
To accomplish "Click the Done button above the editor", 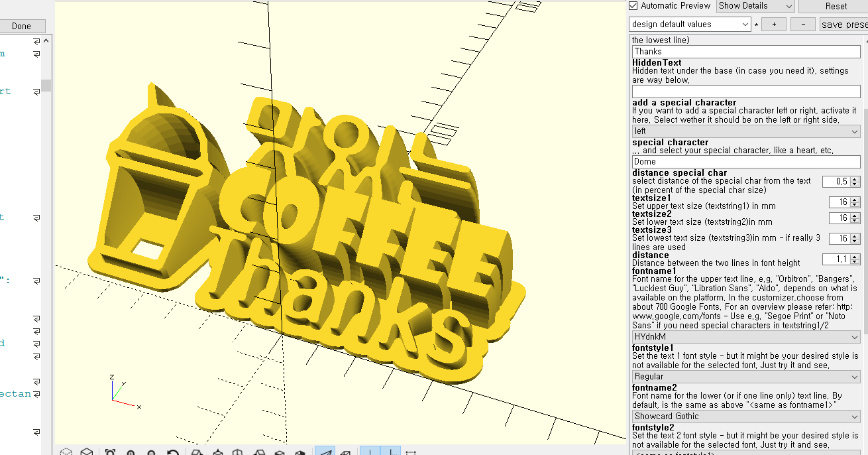I will click(22, 26).
